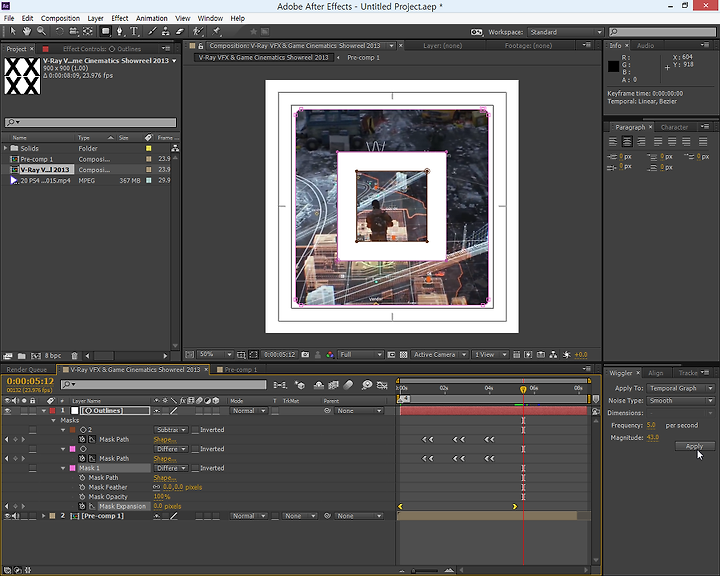The width and height of the screenshot is (720, 576).
Task: Click mask 2 brown color swatch
Action: pyautogui.click(x=72, y=430)
